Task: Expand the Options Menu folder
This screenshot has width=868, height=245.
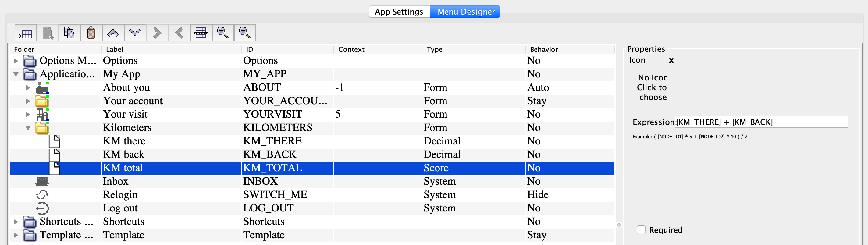Action: point(16,61)
